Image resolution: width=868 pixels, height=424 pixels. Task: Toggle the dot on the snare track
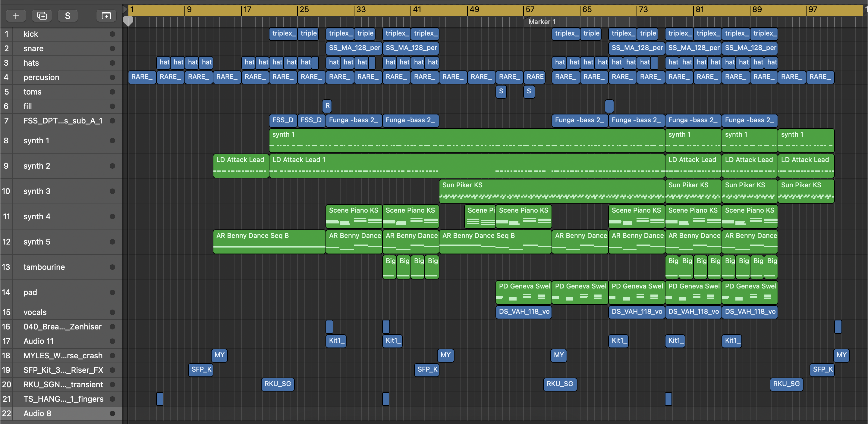click(112, 48)
